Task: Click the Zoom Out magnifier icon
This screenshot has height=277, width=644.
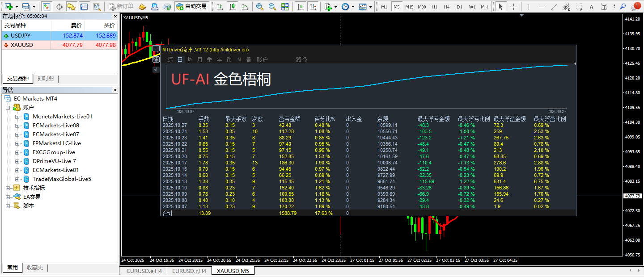Action: (272, 7)
